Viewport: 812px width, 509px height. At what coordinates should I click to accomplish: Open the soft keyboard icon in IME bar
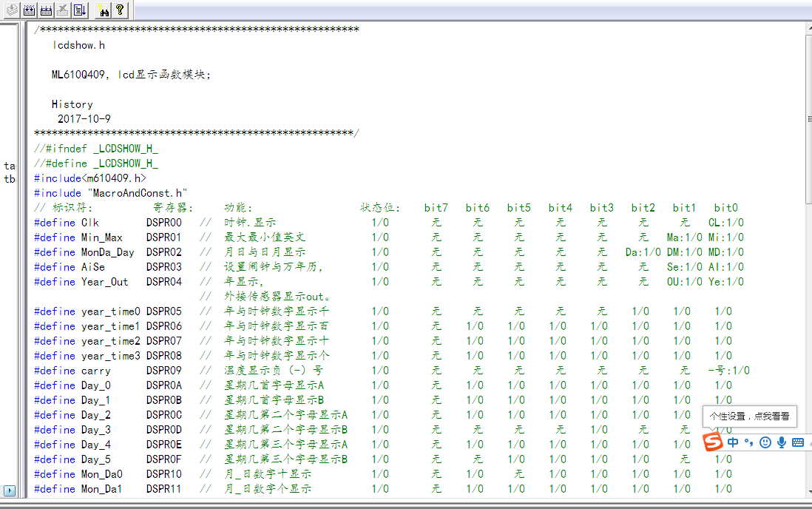[x=798, y=442]
